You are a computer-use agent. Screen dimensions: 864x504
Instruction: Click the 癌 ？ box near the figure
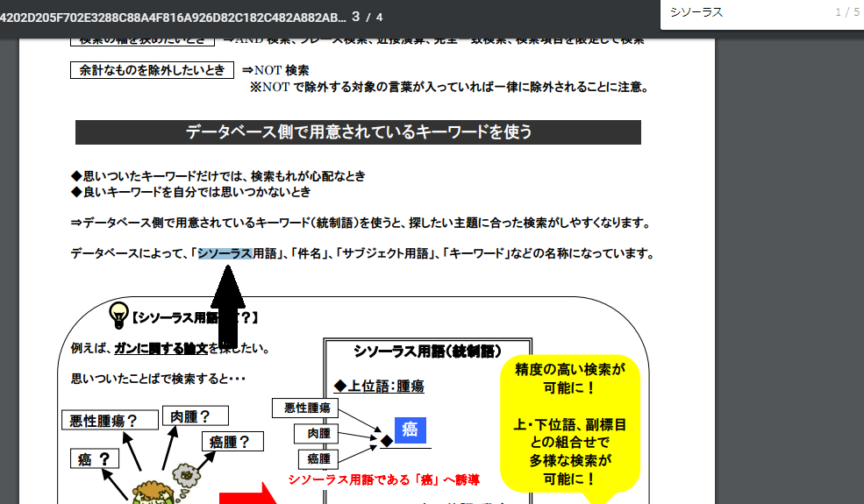tap(95, 458)
